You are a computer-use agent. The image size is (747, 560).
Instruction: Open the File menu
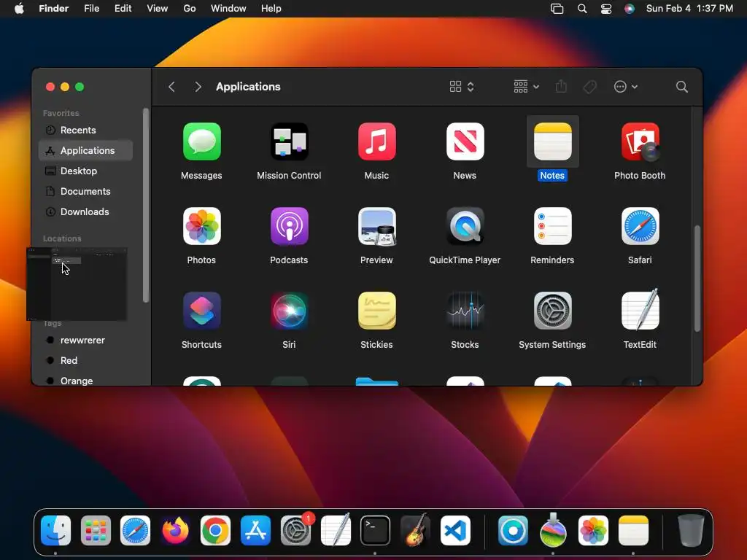click(x=91, y=9)
